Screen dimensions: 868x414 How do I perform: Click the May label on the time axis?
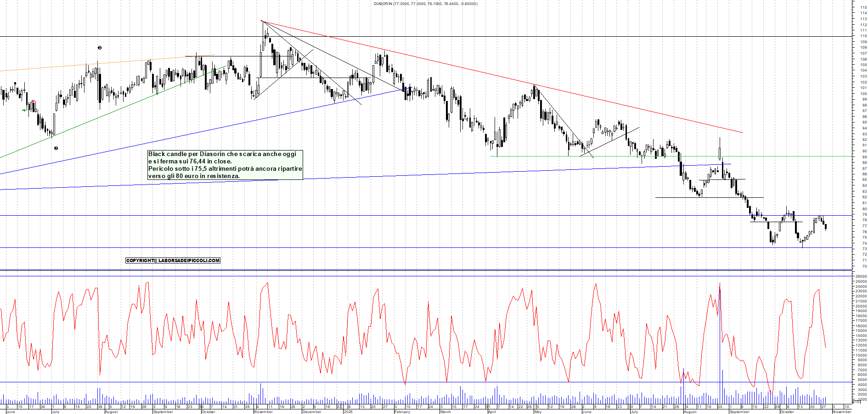pyautogui.click(x=538, y=412)
